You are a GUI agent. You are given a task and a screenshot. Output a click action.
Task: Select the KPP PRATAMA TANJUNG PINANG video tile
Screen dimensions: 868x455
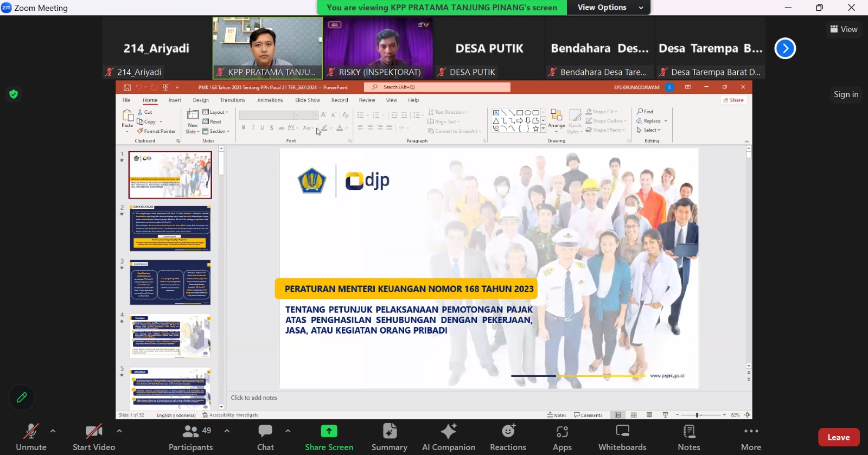267,48
